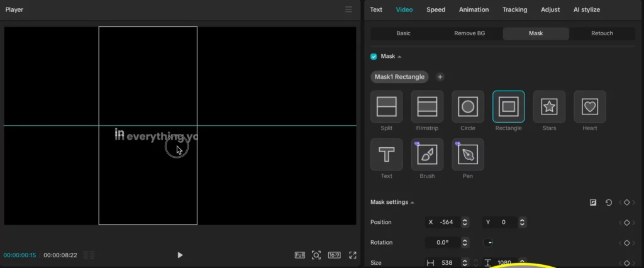Enter fullscreen player mode
The image size is (644, 268).
352,255
